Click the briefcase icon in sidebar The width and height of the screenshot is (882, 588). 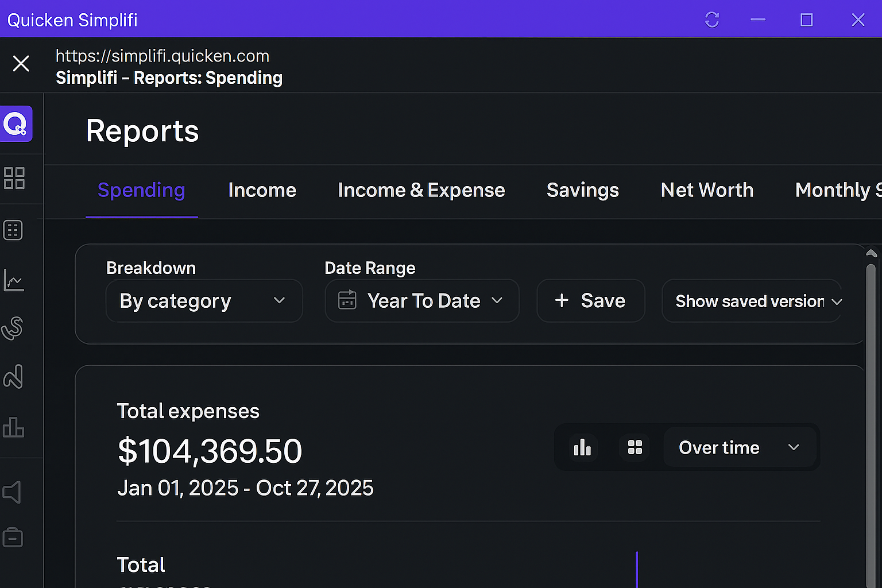pos(13,537)
